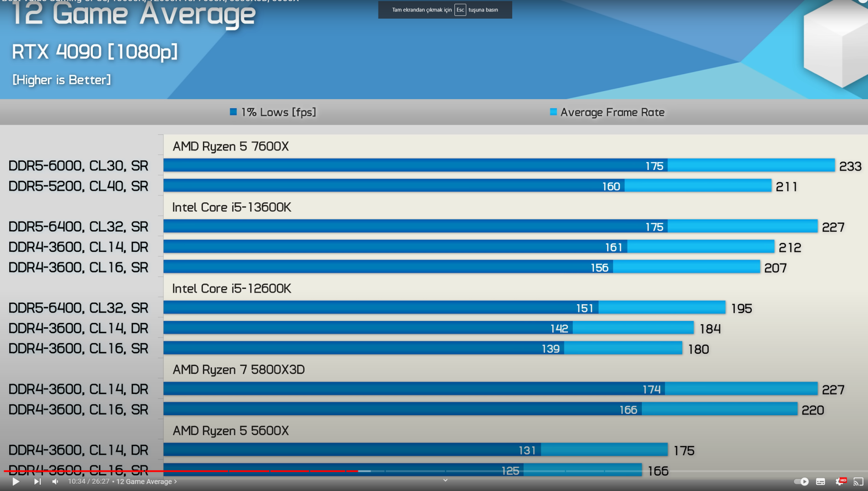The width and height of the screenshot is (868, 491).
Task: Click the 10:34 / 26:27 time display
Action: click(89, 481)
